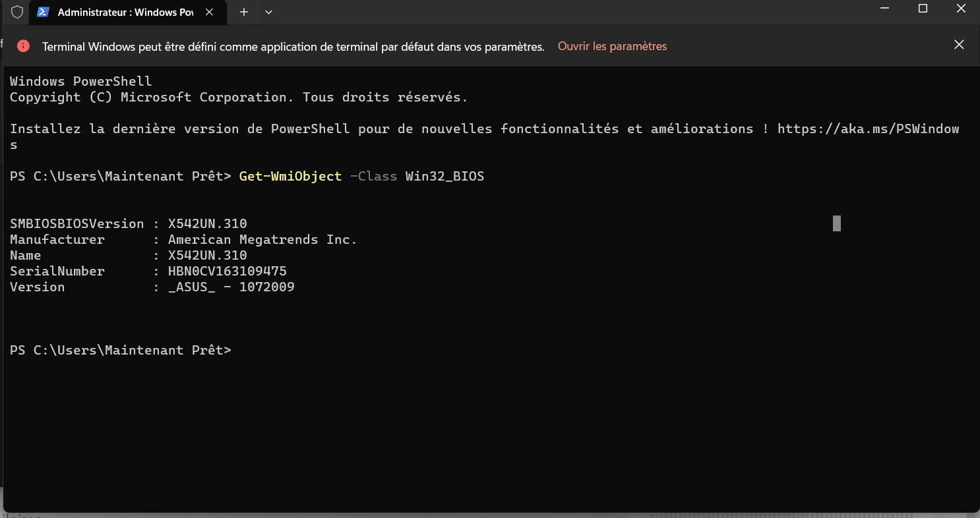Click the Win32_BIOS argument in the command
Viewport: 980px width, 518px height.
tap(444, 176)
